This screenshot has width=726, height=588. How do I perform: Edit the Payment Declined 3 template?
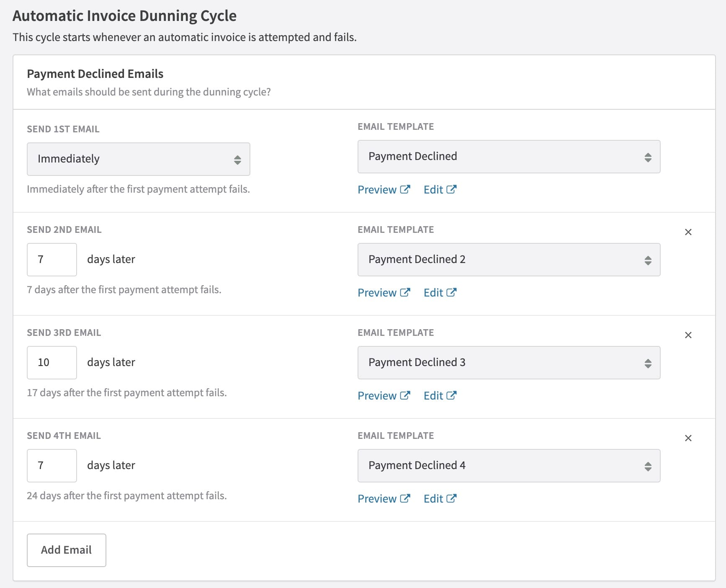[440, 396]
